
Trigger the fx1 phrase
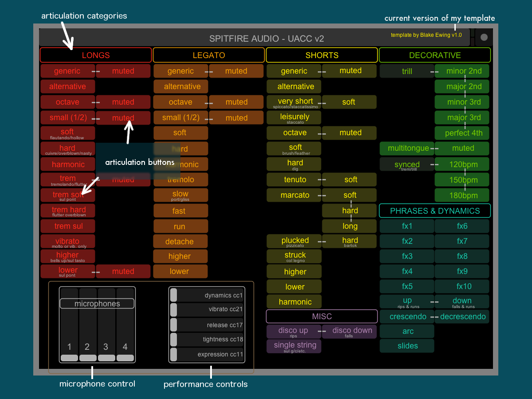tap(407, 226)
